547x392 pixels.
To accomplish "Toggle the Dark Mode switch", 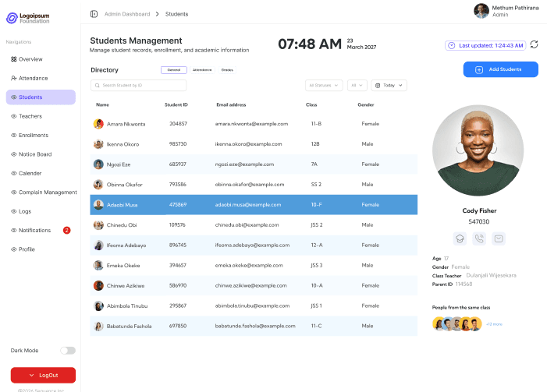I will tap(68, 351).
